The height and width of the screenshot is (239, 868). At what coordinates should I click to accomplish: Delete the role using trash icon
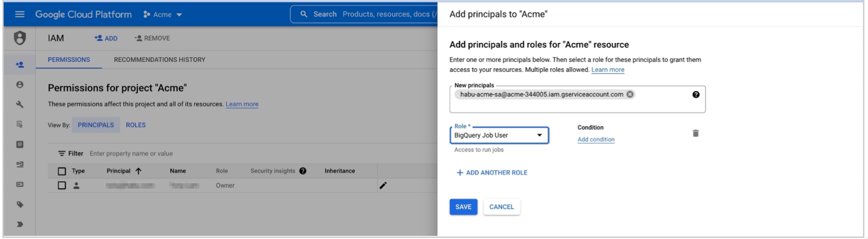[x=695, y=133]
